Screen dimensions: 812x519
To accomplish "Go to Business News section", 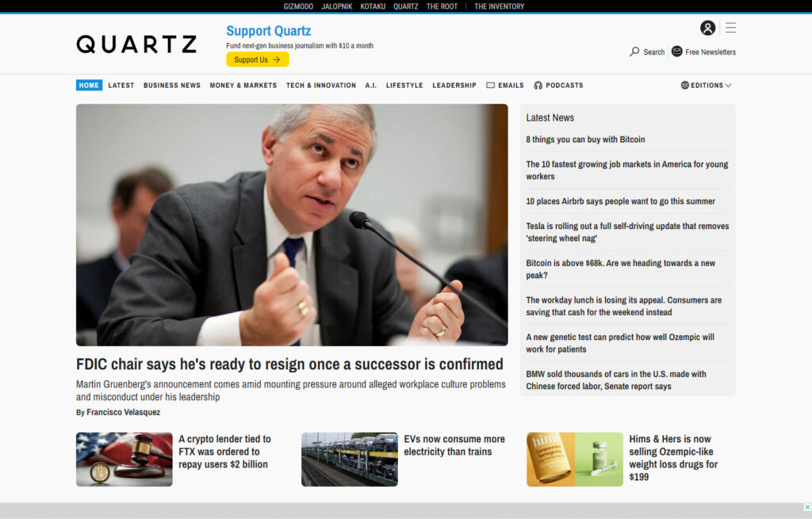I will [x=172, y=86].
